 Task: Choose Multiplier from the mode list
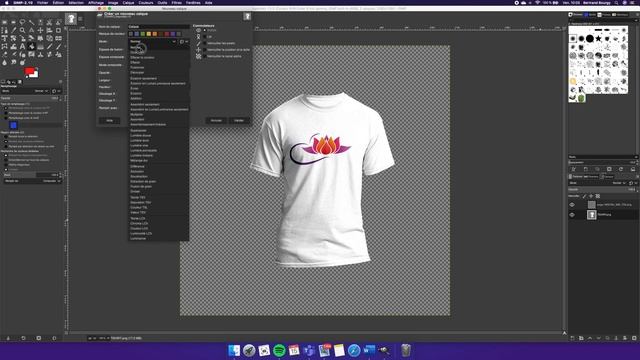(137, 115)
